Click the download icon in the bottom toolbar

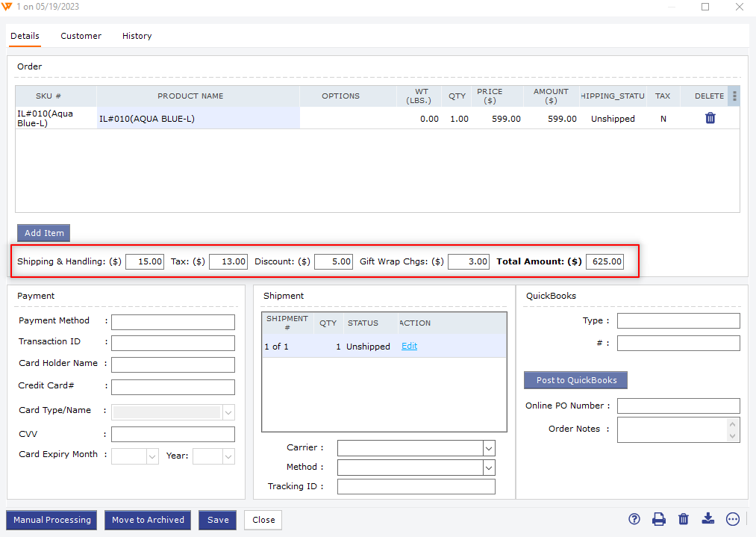pos(708,520)
